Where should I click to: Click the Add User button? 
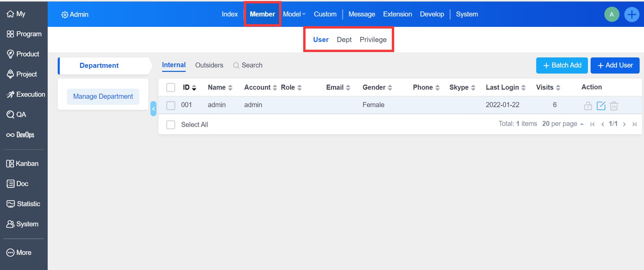pos(615,65)
